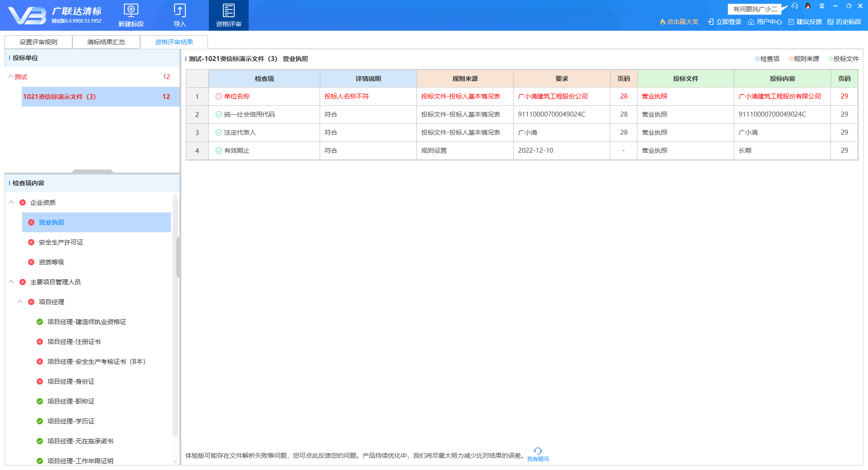Select the 资格评审 toolbar icon
The height and width of the screenshot is (470, 868).
[x=229, y=15]
